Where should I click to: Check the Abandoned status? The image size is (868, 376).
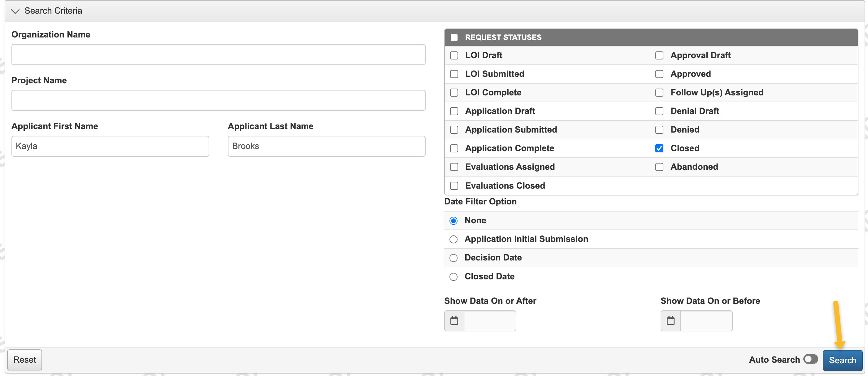click(x=659, y=167)
